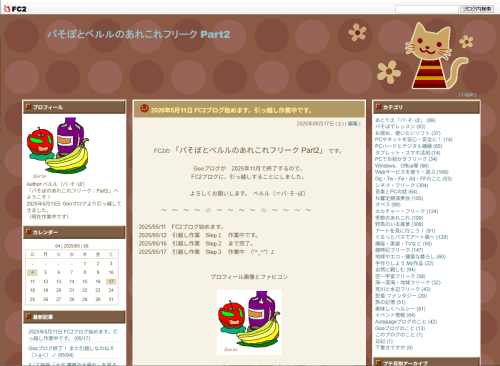Open category あとりえ「パ･そ･ぼ」(69)
Viewport: 500px width, 366px height.
[405, 120]
